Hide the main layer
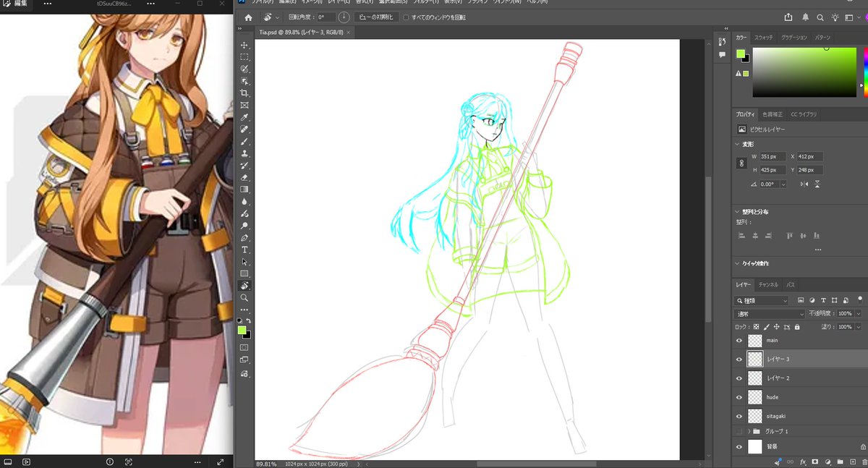Image resolution: width=868 pixels, height=468 pixels. point(739,340)
